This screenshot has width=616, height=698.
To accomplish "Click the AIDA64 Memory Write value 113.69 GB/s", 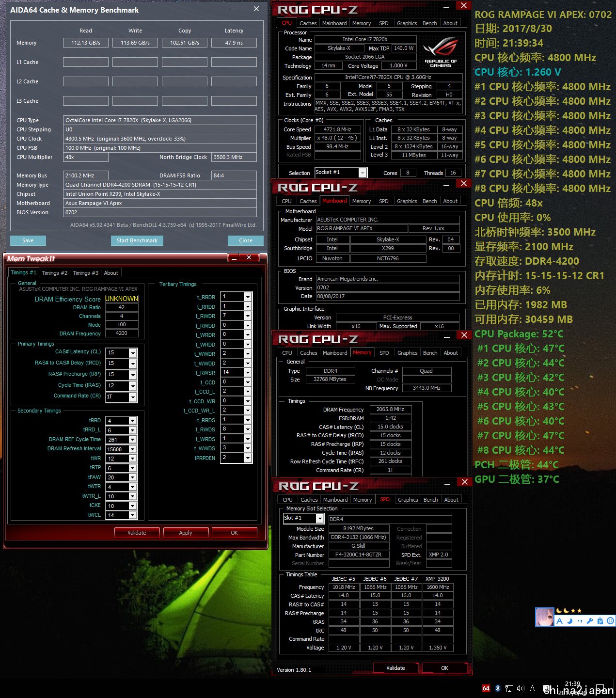I will coord(135,43).
